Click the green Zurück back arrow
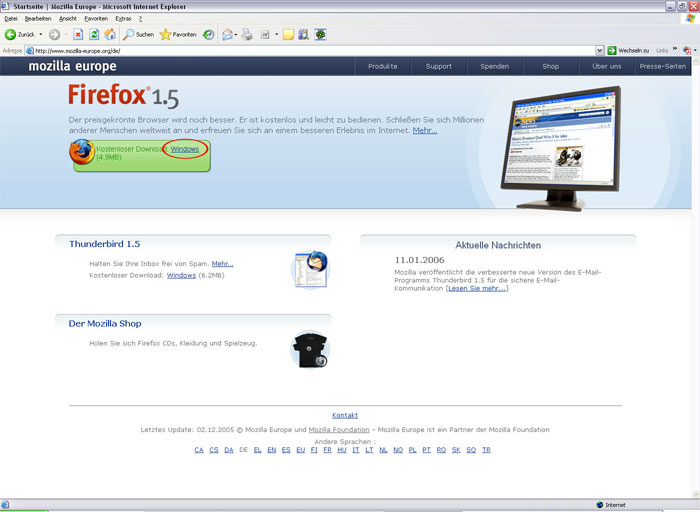700x512 pixels. coord(10,34)
